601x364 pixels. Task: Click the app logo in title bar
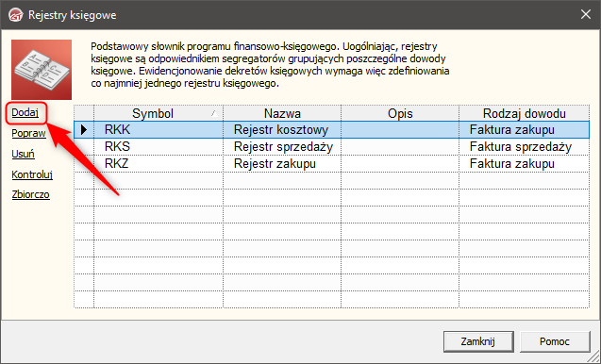(x=16, y=15)
